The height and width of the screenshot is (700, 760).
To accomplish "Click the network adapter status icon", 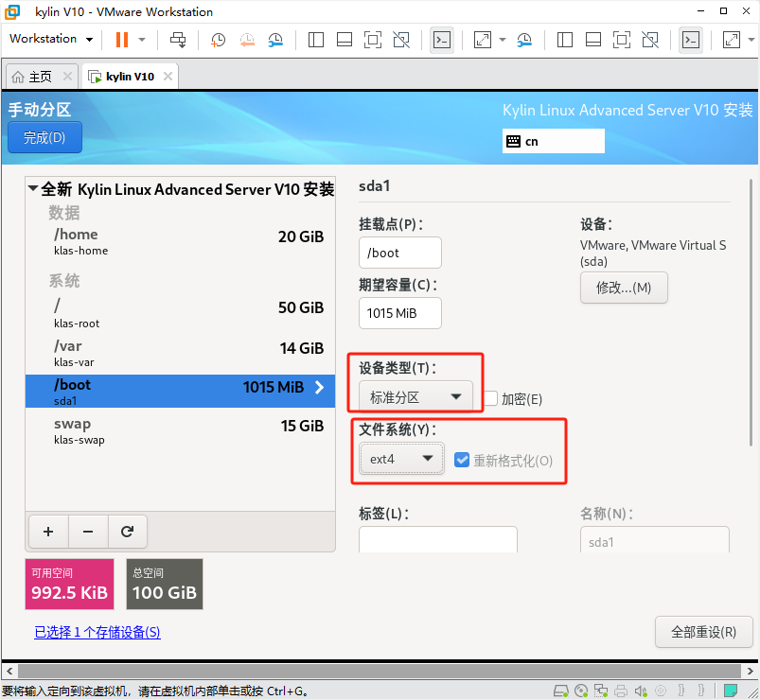I will click(601, 691).
